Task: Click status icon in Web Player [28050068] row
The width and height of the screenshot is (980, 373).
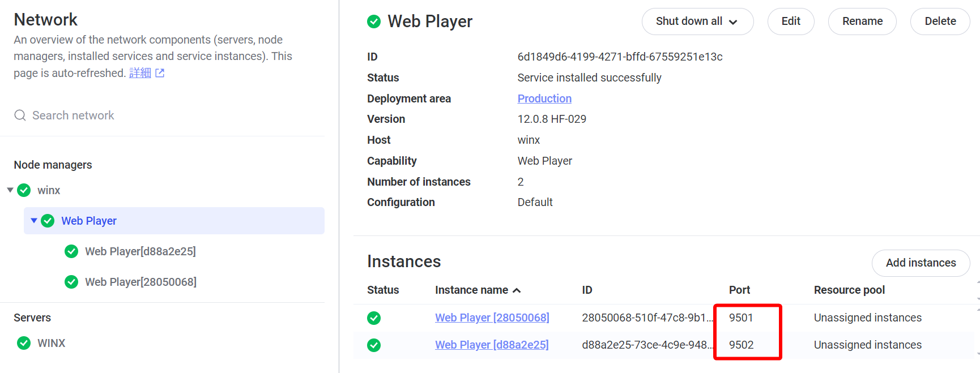Action: (x=374, y=318)
